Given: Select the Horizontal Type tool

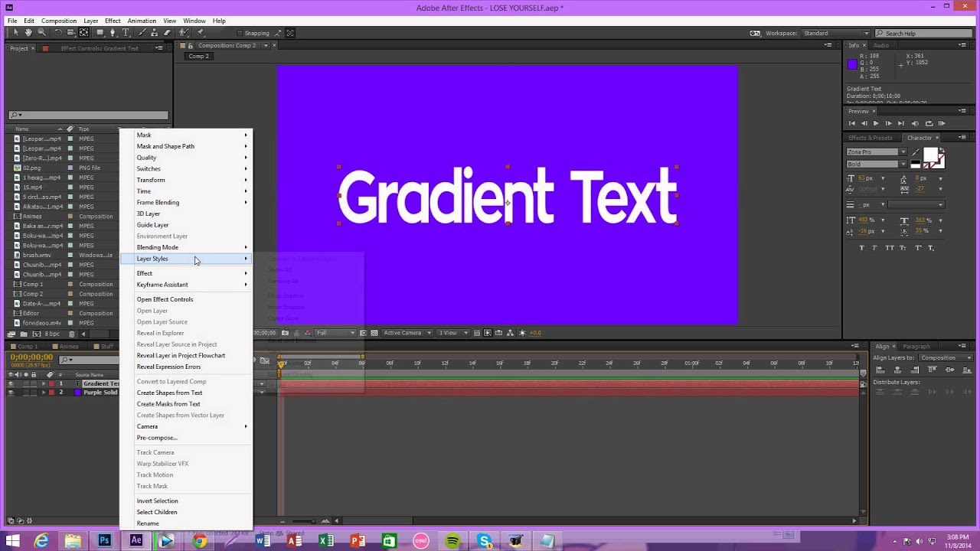Looking at the screenshot, I should click(126, 32).
